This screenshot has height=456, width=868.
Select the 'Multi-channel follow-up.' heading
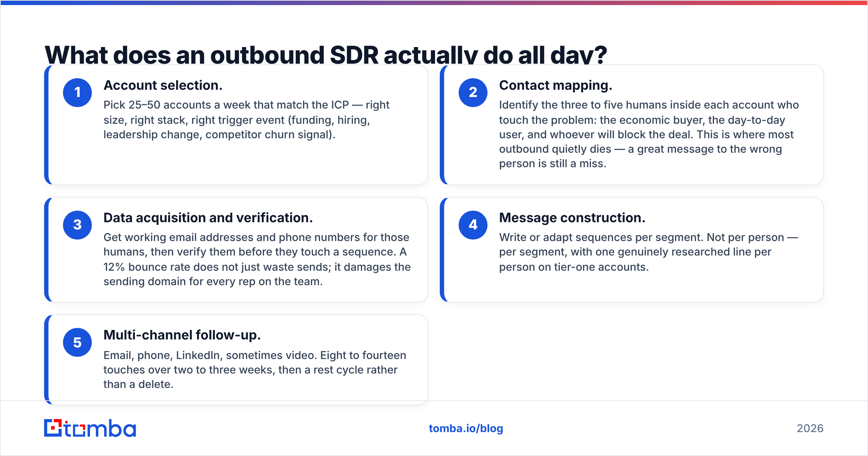182,335
